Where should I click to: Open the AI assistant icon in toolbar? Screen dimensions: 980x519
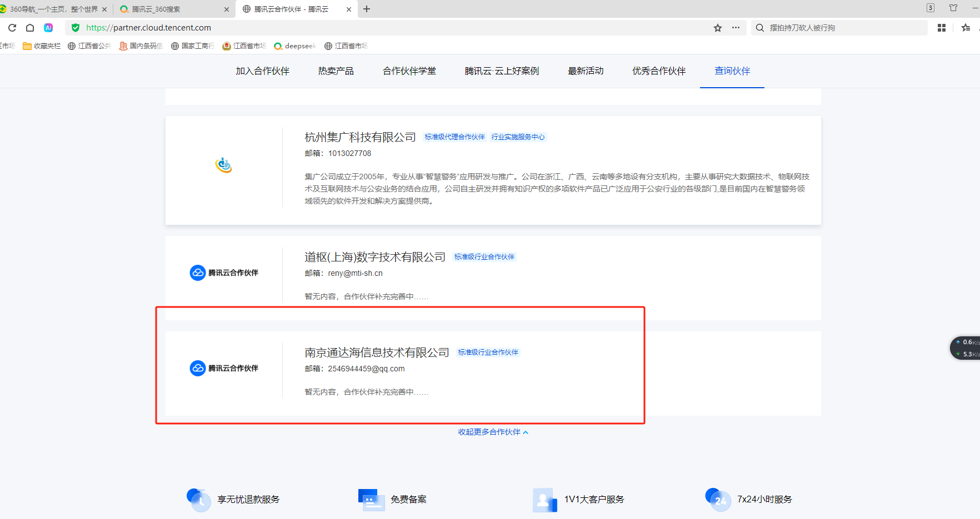click(48, 28)
